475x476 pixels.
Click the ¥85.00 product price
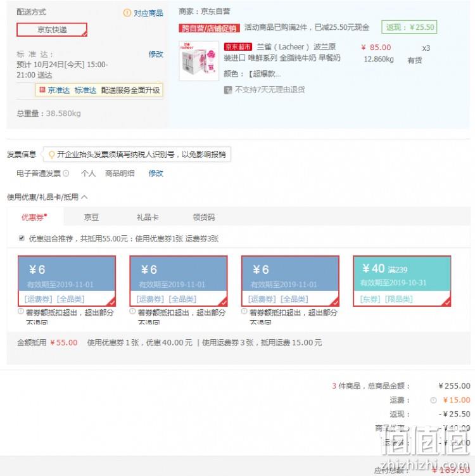point(376,48)
